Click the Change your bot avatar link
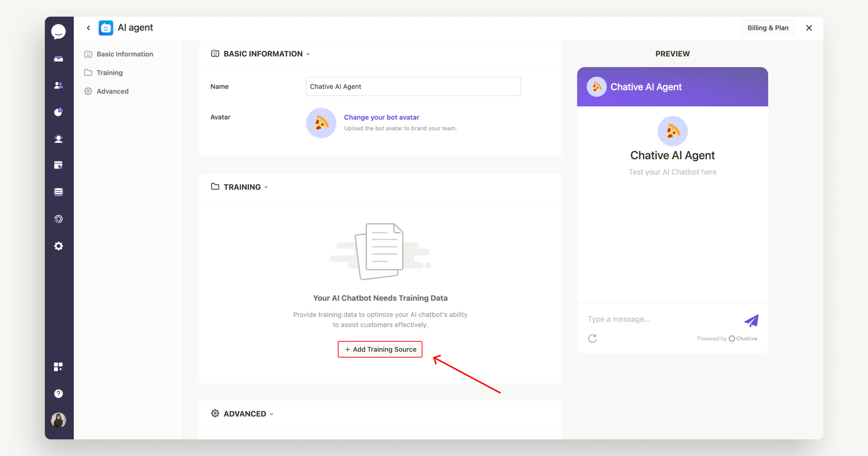 382,117
